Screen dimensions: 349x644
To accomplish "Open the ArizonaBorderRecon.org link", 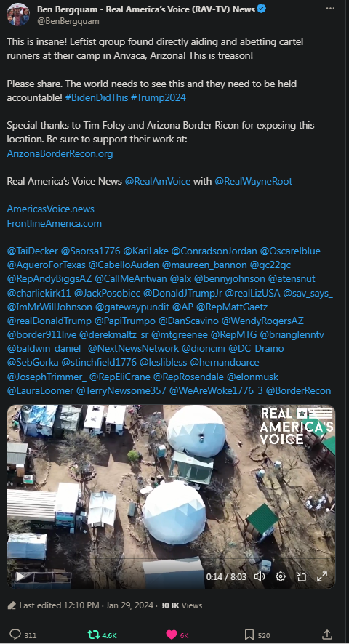I will point(60,153).
